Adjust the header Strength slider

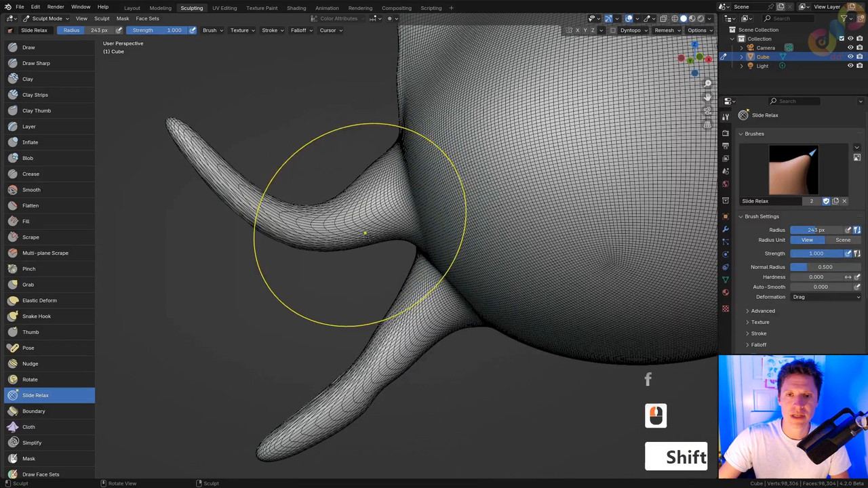pos(158,30)
